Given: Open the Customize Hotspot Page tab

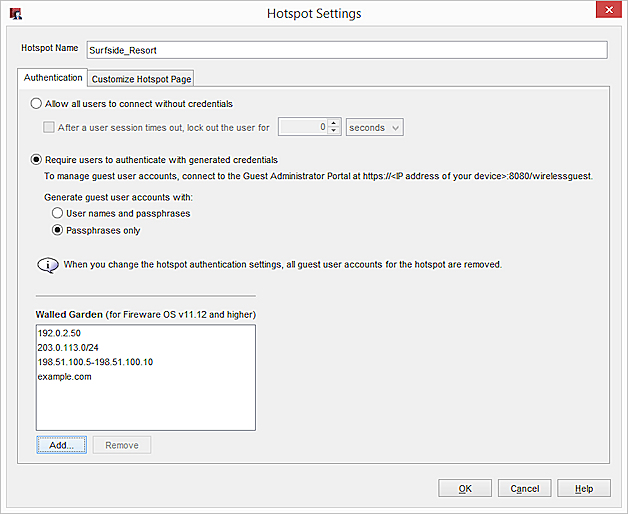Looking at the screenshot, I should [x=141, y=79].
